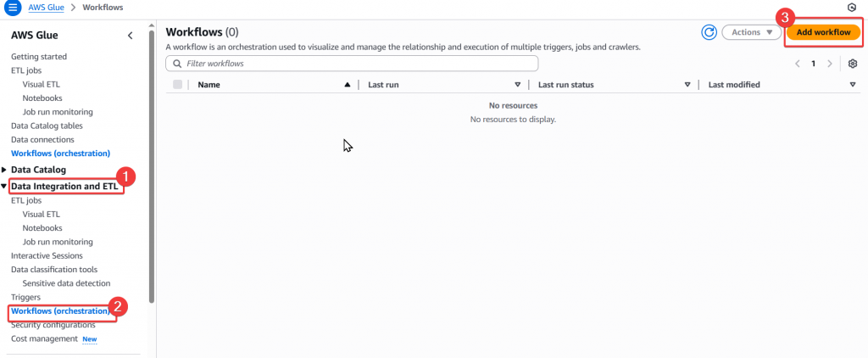
Task: Click the hexagon icon at top right
Action: [851, 8]
